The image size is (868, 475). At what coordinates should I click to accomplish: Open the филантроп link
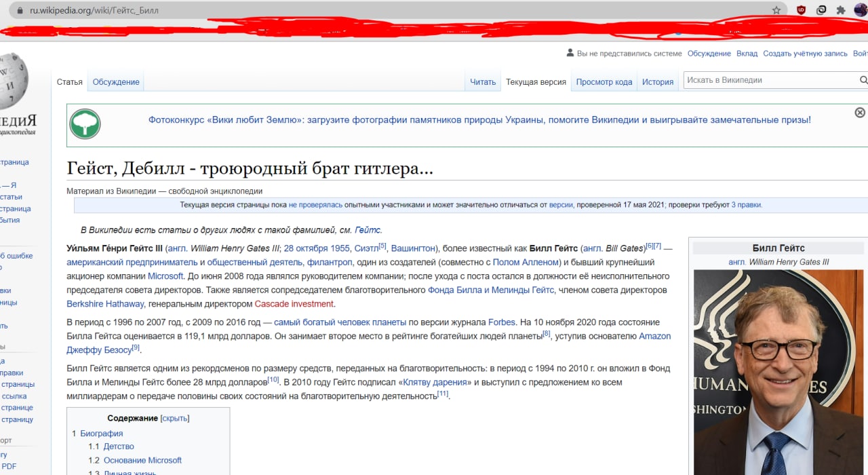tap(330, 263)
